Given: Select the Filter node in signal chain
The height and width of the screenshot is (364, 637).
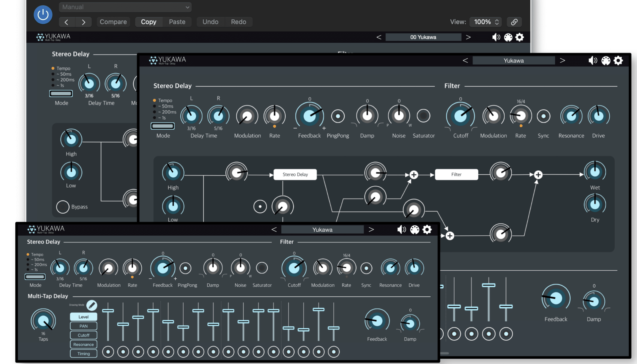Looking at the screenshot, I should (456, 174).
